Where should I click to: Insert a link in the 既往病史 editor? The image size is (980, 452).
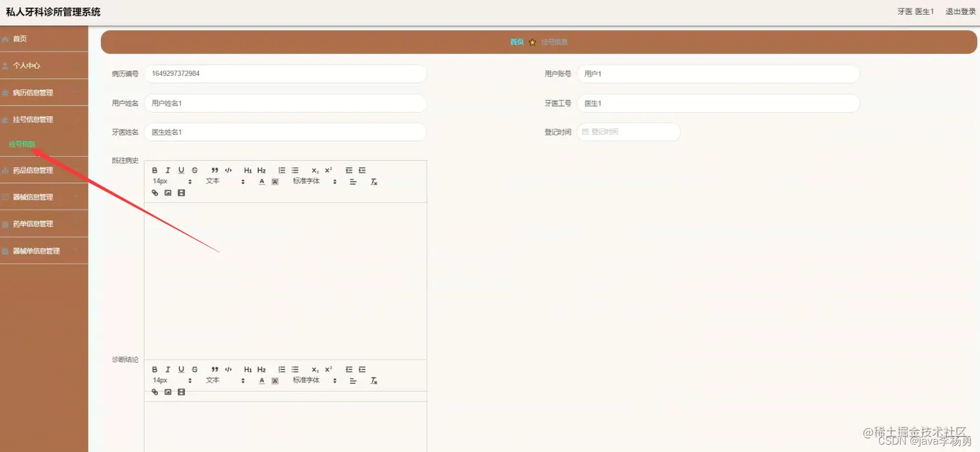(x=155, y=193)
